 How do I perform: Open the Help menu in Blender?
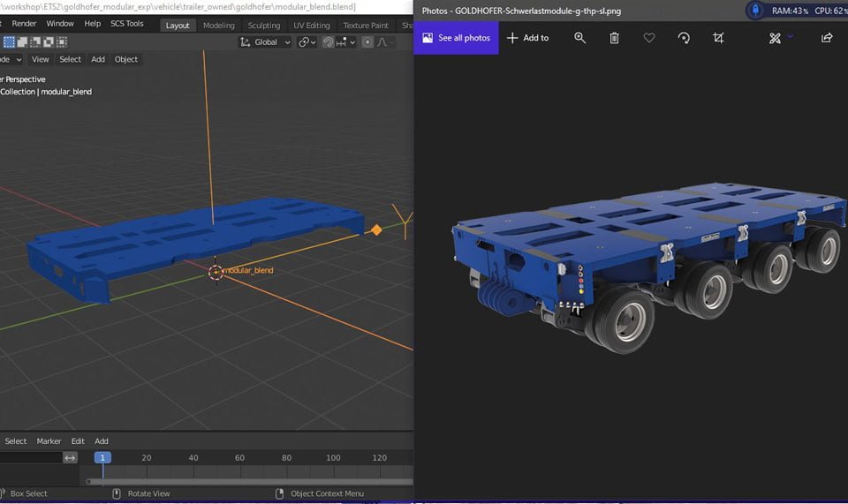[93, 24]
